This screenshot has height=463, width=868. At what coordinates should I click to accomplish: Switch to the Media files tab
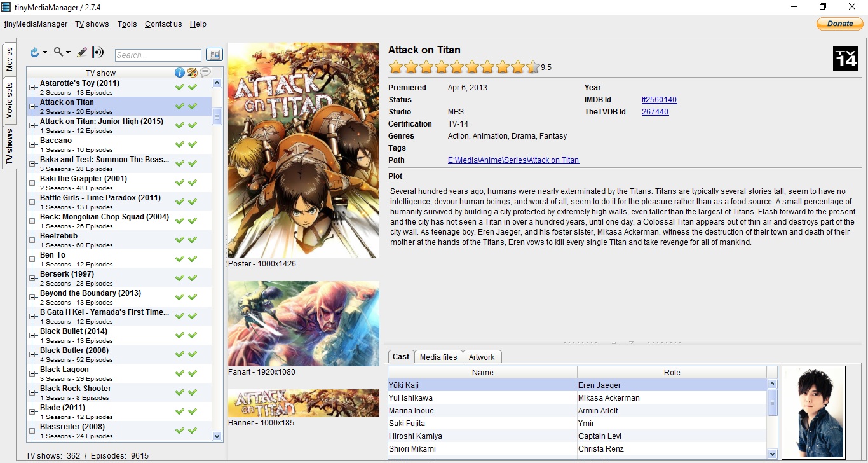pyautogui.click(x=438, y=357)
